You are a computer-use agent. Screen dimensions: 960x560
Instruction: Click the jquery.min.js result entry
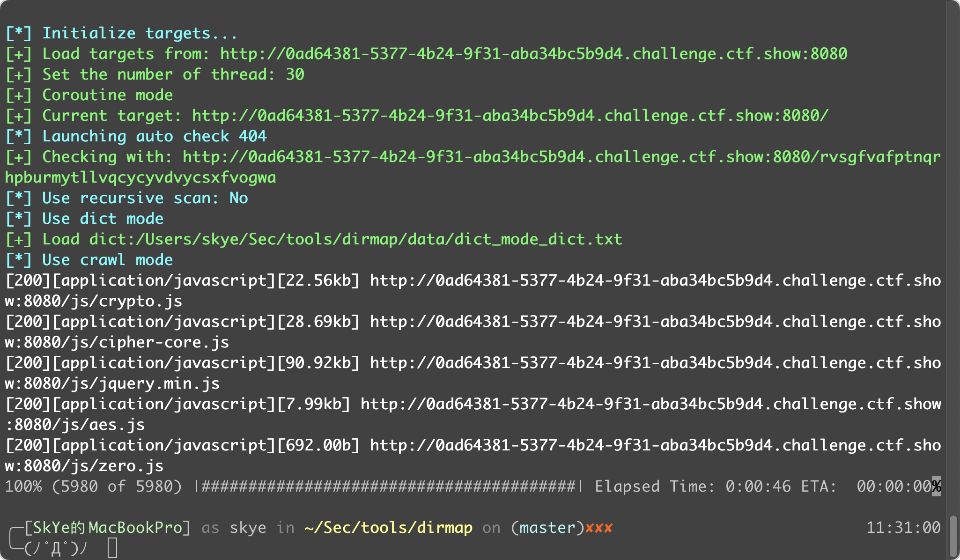tap(473, 373)
